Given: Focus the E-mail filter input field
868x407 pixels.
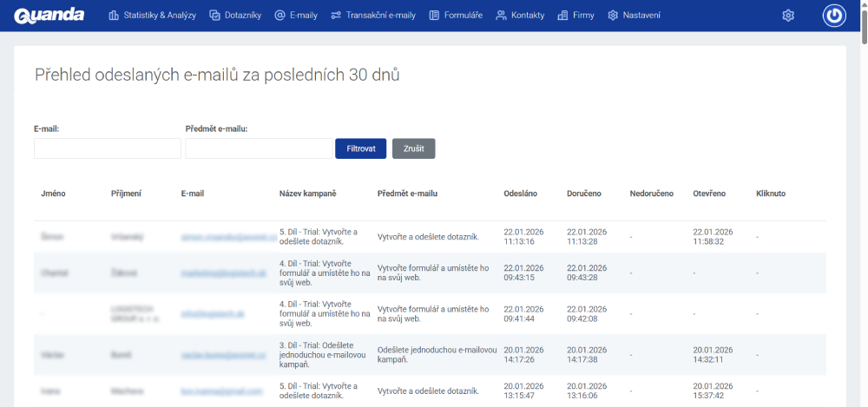Looking at the screenshot, I should pos(108,148).
